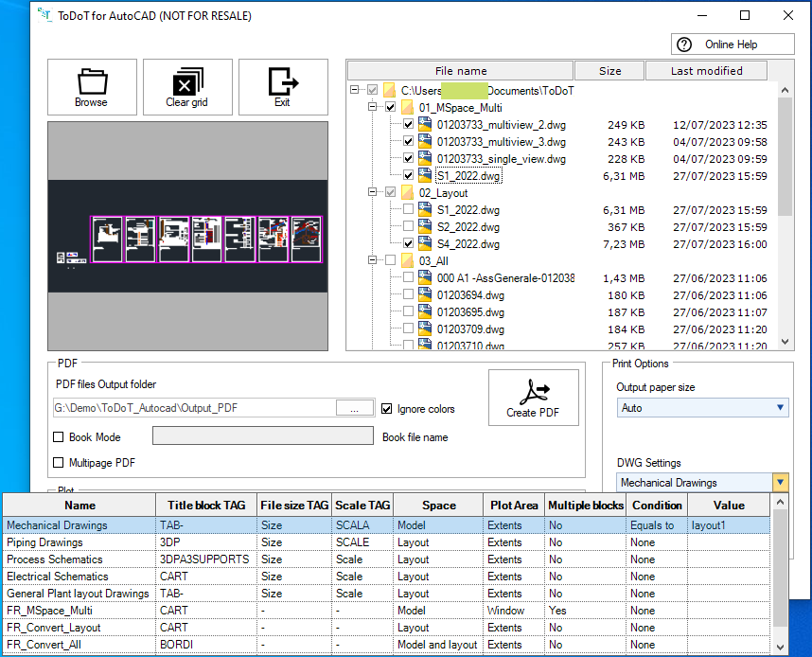Select Piping Drawings in settings list
This screenshot has width=812, height=657.
click(x=44, y=542)
